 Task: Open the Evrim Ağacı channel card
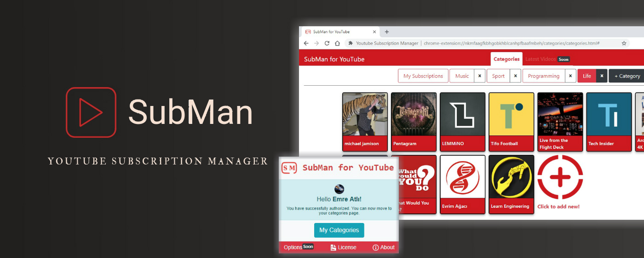(463, 184)
